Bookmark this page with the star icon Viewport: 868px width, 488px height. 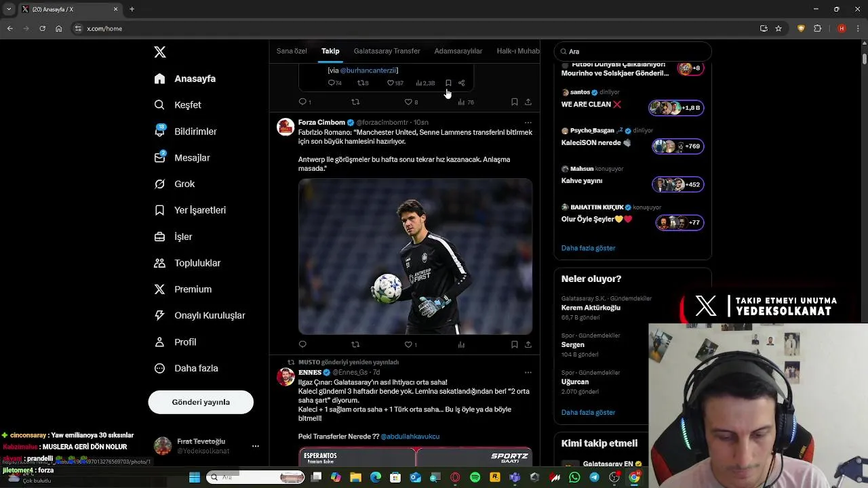(x=778, y=28)
